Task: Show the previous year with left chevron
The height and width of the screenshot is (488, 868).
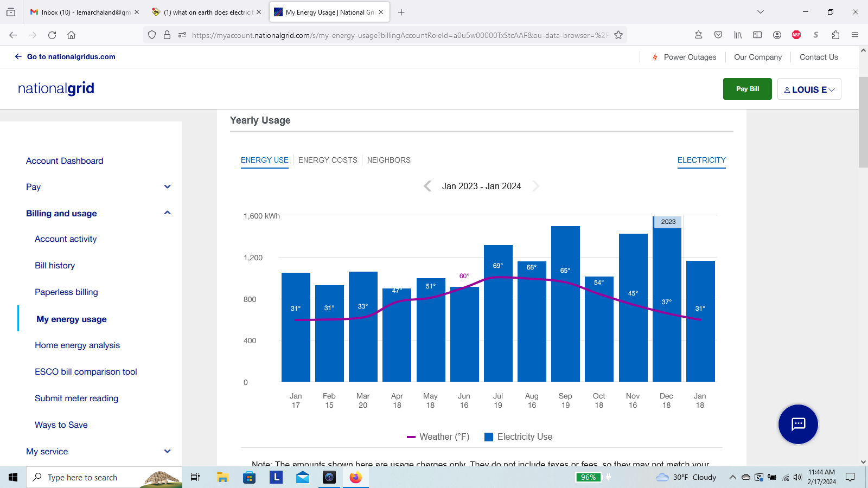Action: pos(427,186)
